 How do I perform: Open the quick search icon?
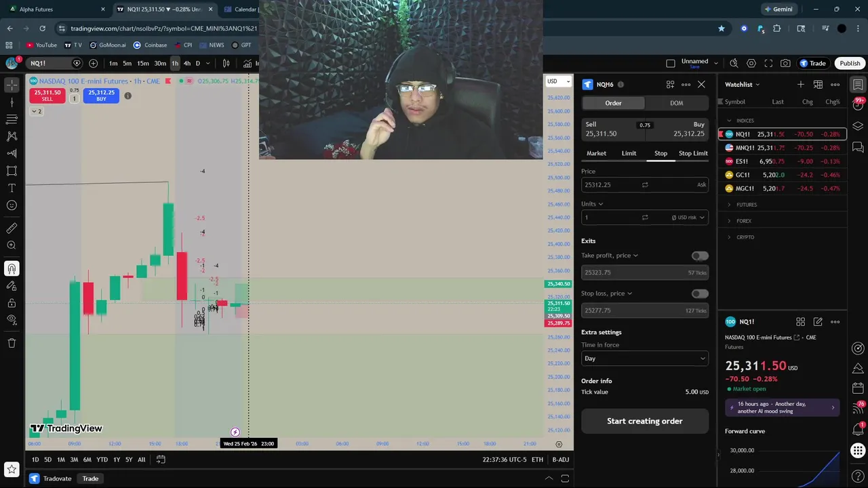[x=734, y=63]
